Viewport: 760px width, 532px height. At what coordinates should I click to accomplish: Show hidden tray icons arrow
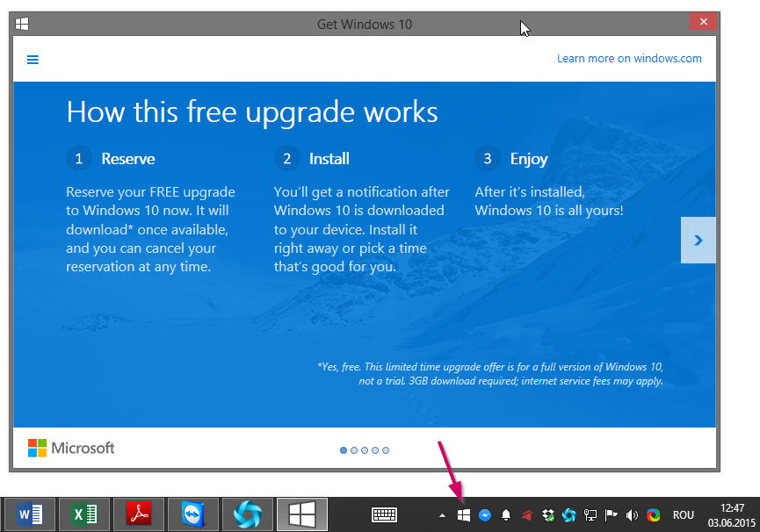click(x=442, y=515)
